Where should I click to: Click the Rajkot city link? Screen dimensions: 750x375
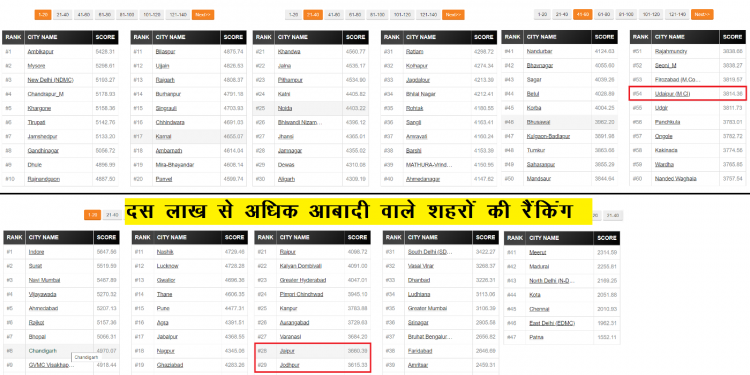37,322
